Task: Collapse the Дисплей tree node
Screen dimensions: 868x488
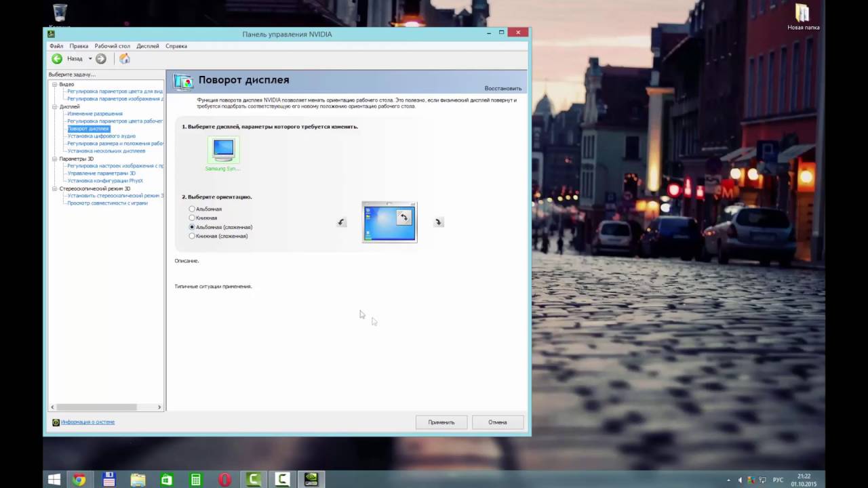Action: point(55,107)
